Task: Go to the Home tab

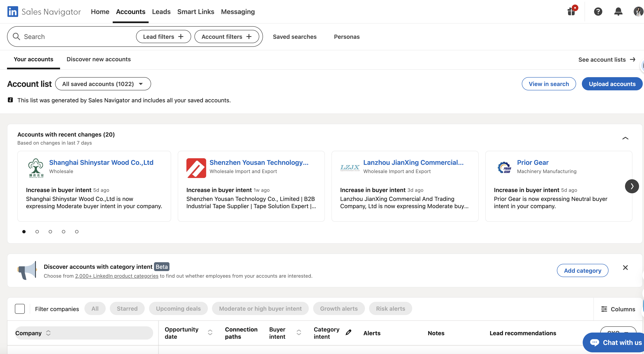Action: 100,12
